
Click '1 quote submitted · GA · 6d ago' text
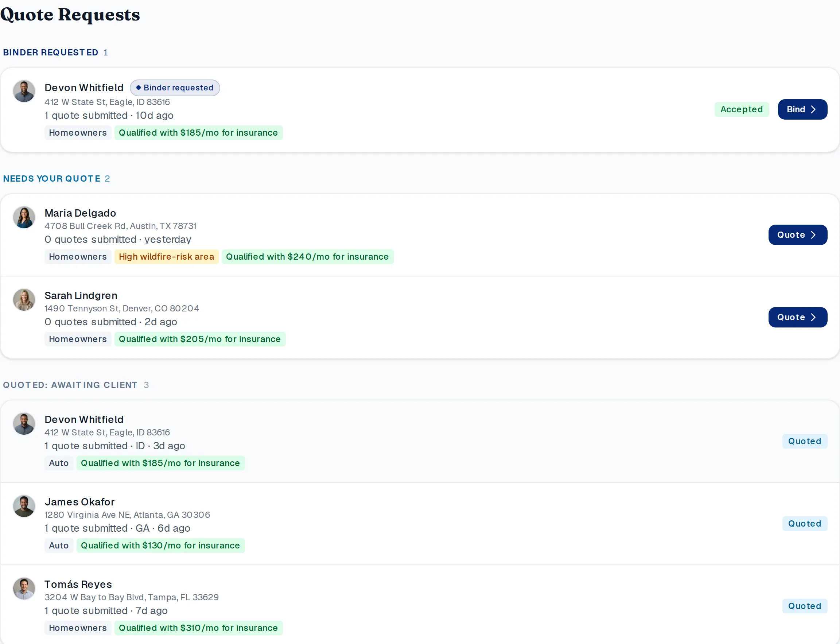tap(117, 528)
